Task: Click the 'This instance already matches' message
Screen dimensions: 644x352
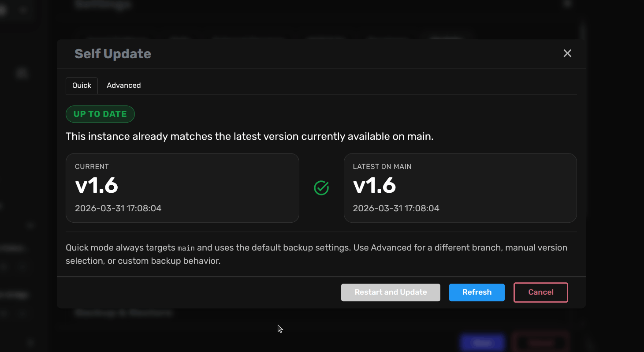Action: [x=249, y=137]
